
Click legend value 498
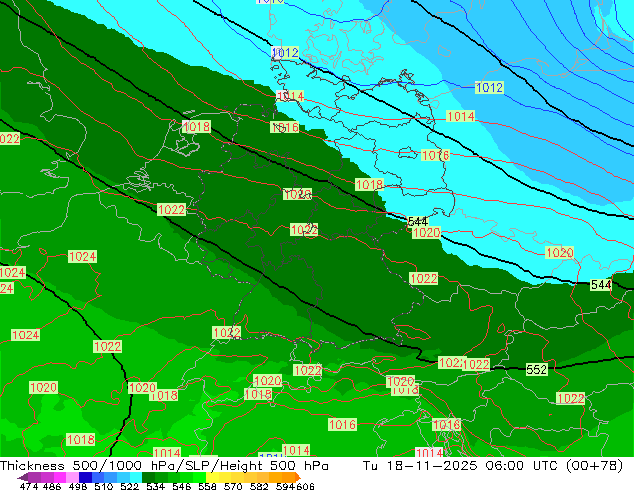tap(78, 486)
